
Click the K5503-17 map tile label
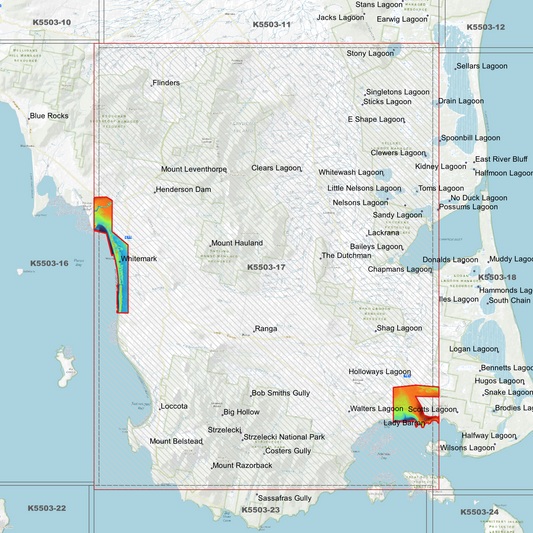point(266,267)
